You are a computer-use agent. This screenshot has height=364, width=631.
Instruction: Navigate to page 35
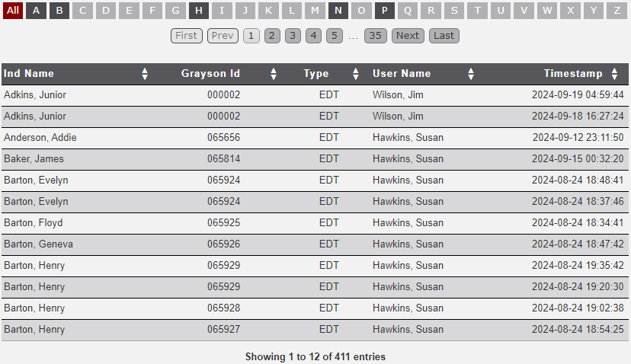pyautogui.click(x=375, y=36)
